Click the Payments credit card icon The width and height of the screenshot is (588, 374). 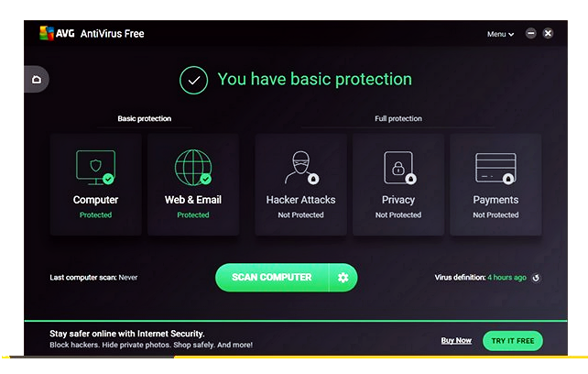[x=495, y=168]
